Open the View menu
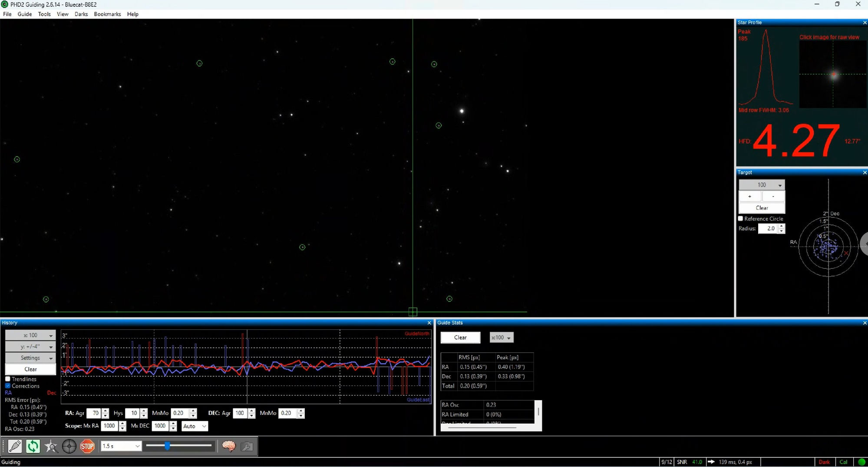The image size is (868, 467). [x=63, y=14]
